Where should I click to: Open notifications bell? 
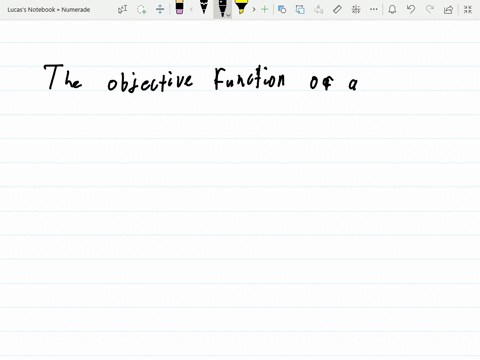(x=392, y=9)
